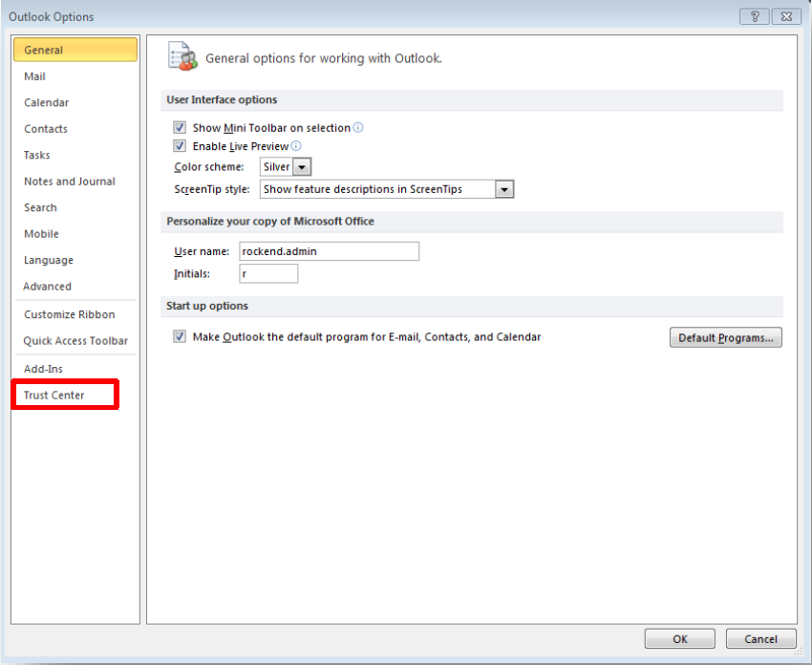Confirm with the OK button

click(x=679, y=639)
